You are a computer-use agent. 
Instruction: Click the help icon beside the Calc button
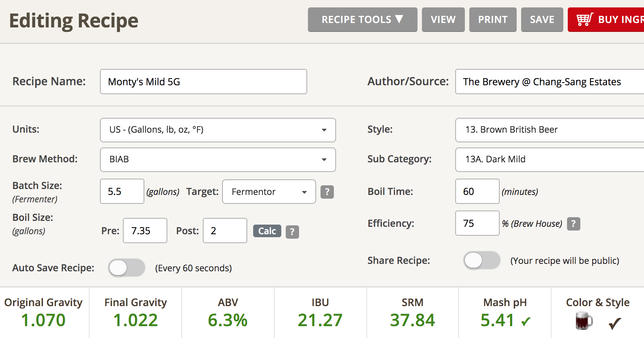coord(292,232)
